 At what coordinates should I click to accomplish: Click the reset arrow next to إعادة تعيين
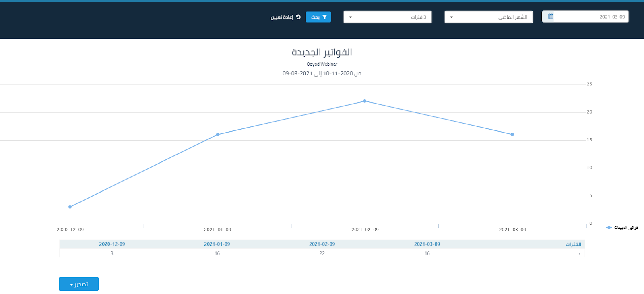[298, 17]
